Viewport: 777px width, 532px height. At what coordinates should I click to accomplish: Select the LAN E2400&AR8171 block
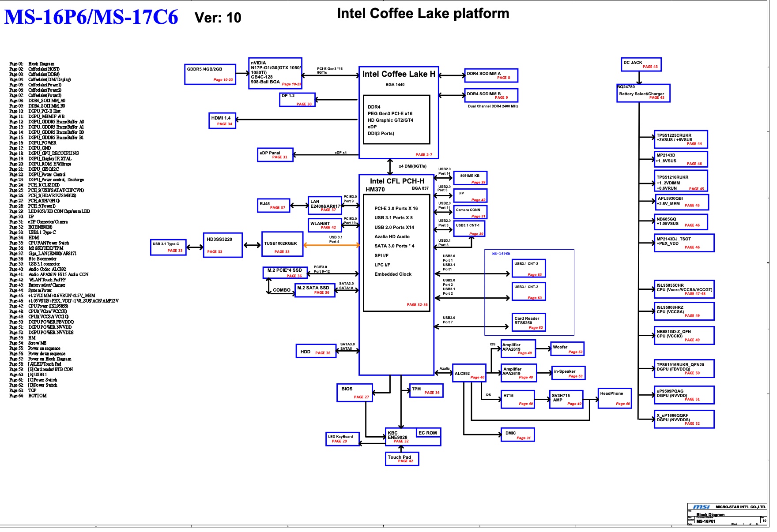(325, 206)
